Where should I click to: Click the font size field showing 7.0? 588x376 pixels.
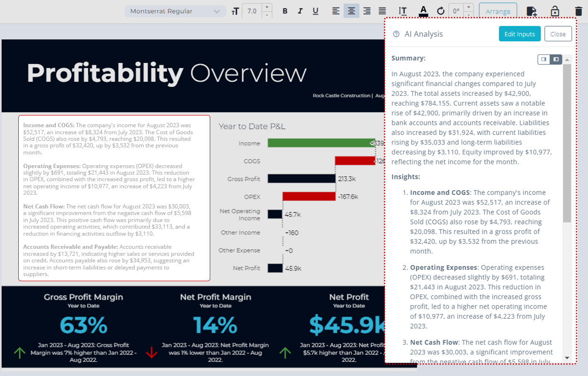click(x=252, y=11)
